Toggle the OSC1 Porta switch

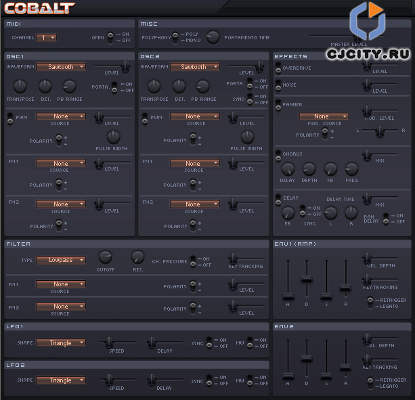[x=114, y=87]
